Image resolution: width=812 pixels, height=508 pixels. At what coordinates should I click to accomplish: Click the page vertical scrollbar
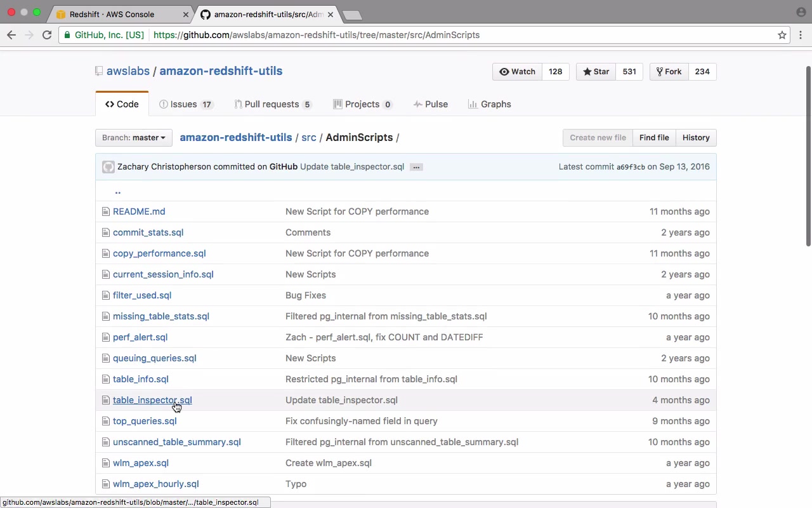[x=808, y=156]
